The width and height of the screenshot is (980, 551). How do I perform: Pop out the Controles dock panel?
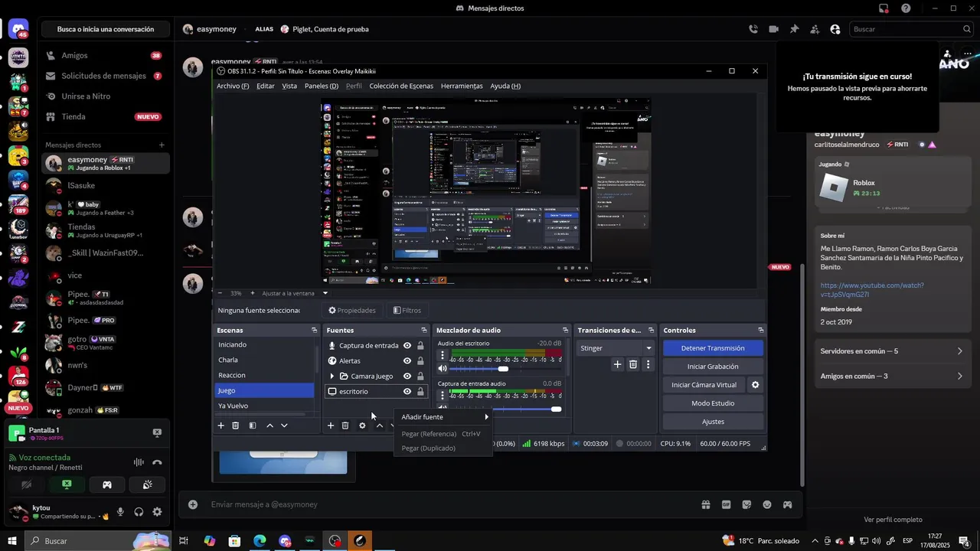click(760, 330)
